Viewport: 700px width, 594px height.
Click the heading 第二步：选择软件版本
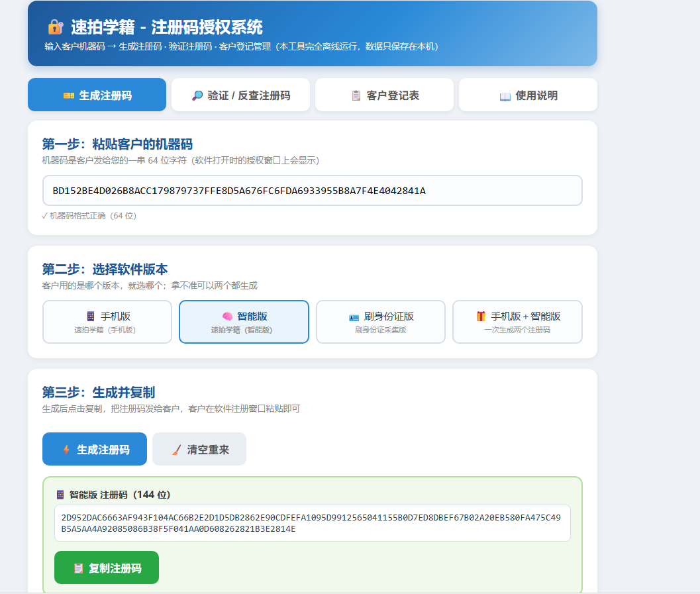pyautogui.click(x=105, y=269)
